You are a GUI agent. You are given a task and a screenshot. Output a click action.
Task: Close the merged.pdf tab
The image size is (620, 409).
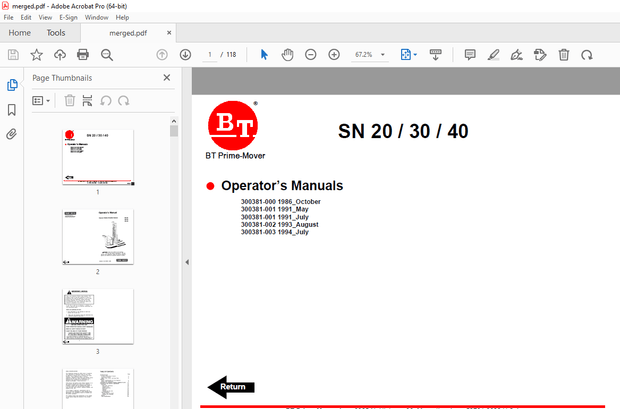click(169, 33)
